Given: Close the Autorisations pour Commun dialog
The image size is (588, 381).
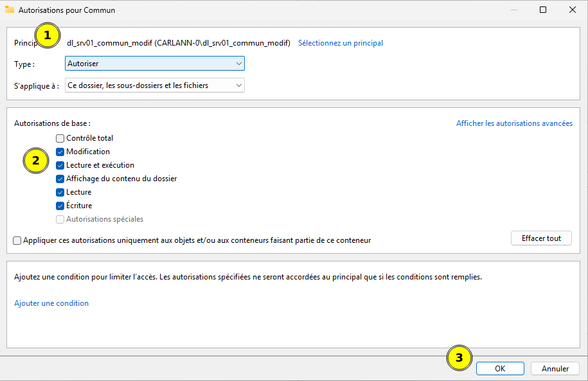Looking at the screenshot, I should (572, 10).
